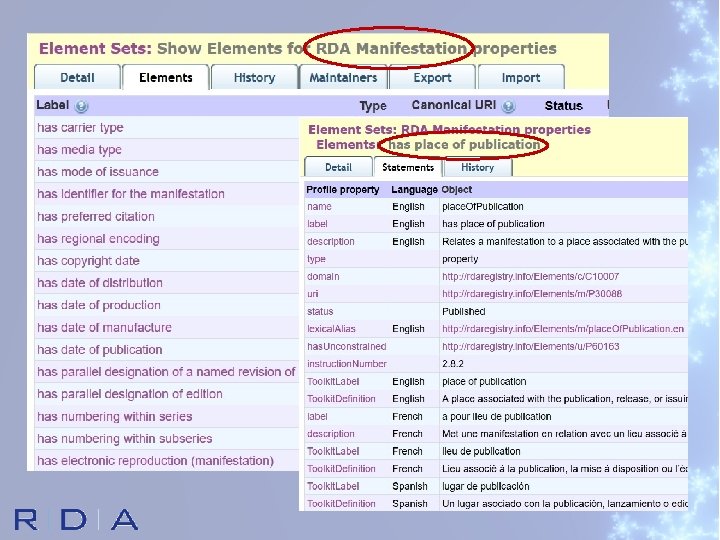720x540 pixels.
Task: Open the URI link ending m/P30088
Action: [532, 294]
